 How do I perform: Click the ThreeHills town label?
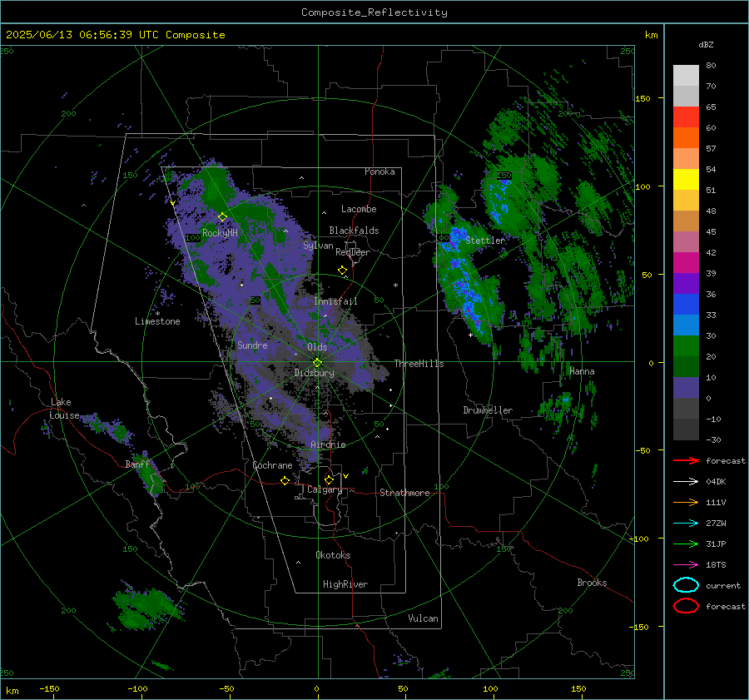point(419,364)
